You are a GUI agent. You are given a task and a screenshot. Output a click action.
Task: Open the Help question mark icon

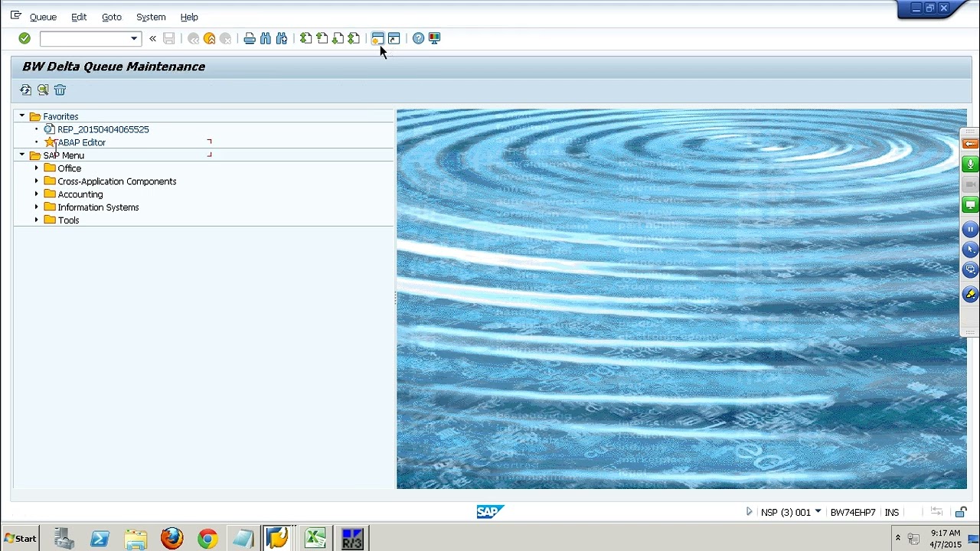pyautogui.click(x=418, y=38)
